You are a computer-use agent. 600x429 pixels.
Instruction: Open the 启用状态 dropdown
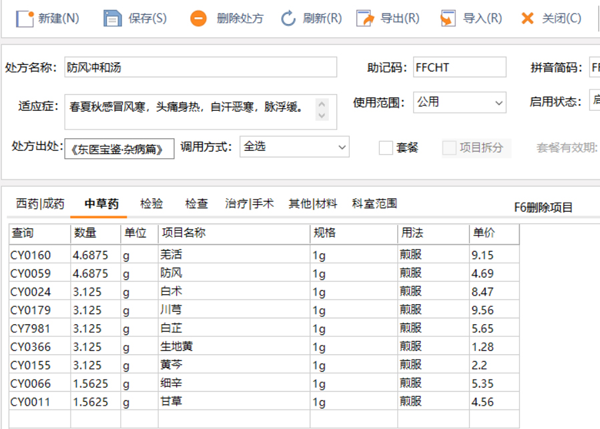594,100
